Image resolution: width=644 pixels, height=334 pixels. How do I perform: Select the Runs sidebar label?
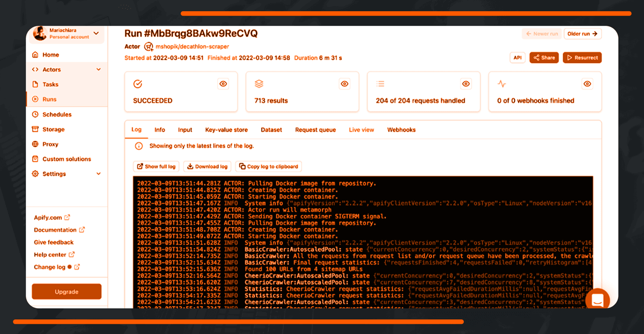49,99
